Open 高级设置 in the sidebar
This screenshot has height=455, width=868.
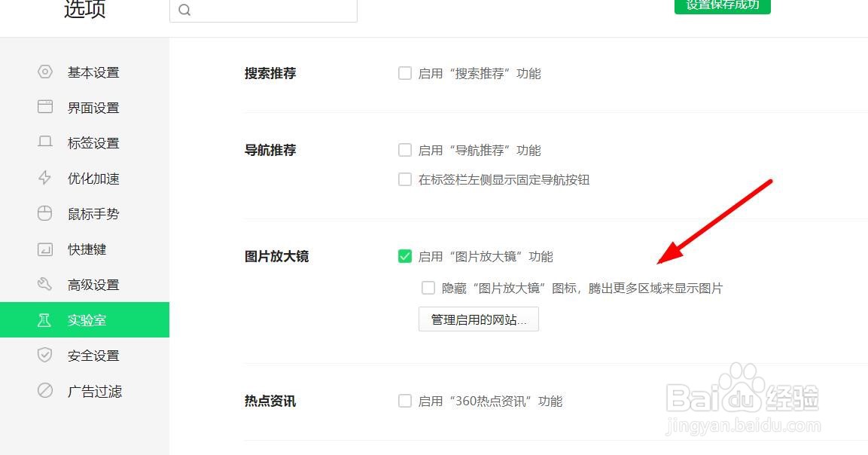click(85, 285)
